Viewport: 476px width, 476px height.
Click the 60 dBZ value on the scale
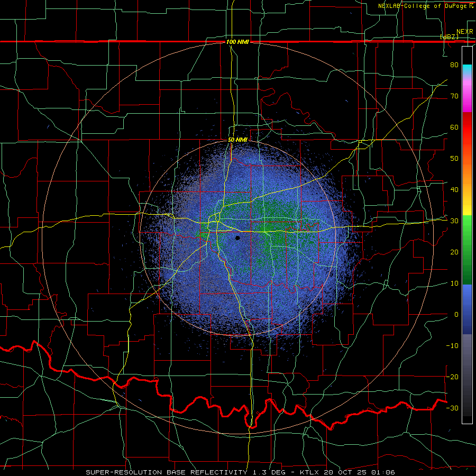(454, 127)
